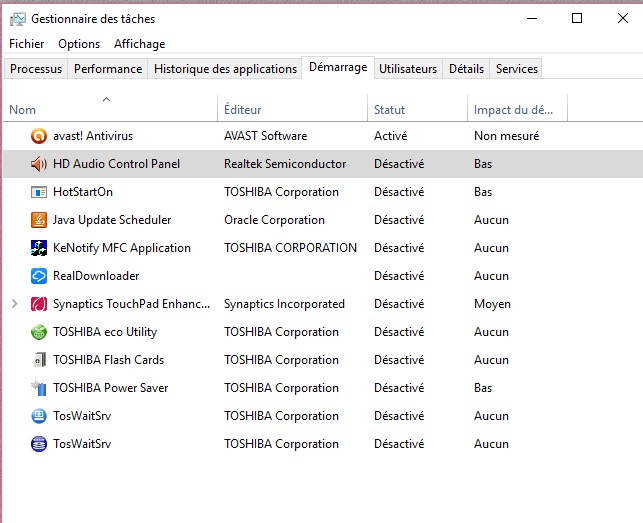Select the TOSHIBA eco Utility entry

pyautogui.click(x=105, y=332)
